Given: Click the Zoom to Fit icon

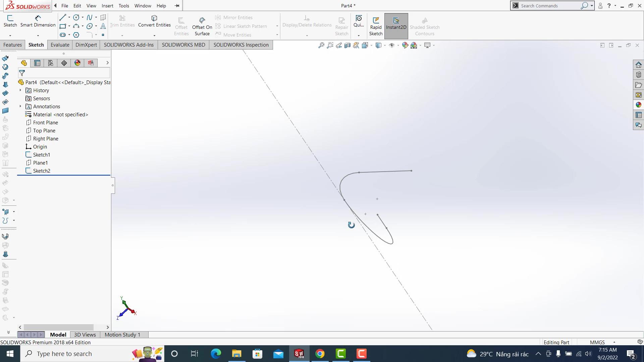Looking at the screenshot, I should point(321,45).
